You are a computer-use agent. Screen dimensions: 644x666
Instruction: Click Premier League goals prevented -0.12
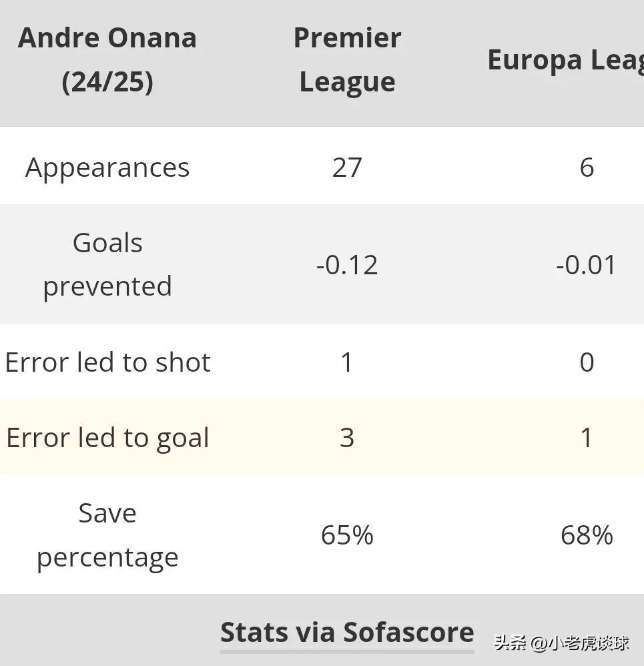pyautogui.click(x=347, y=265)
